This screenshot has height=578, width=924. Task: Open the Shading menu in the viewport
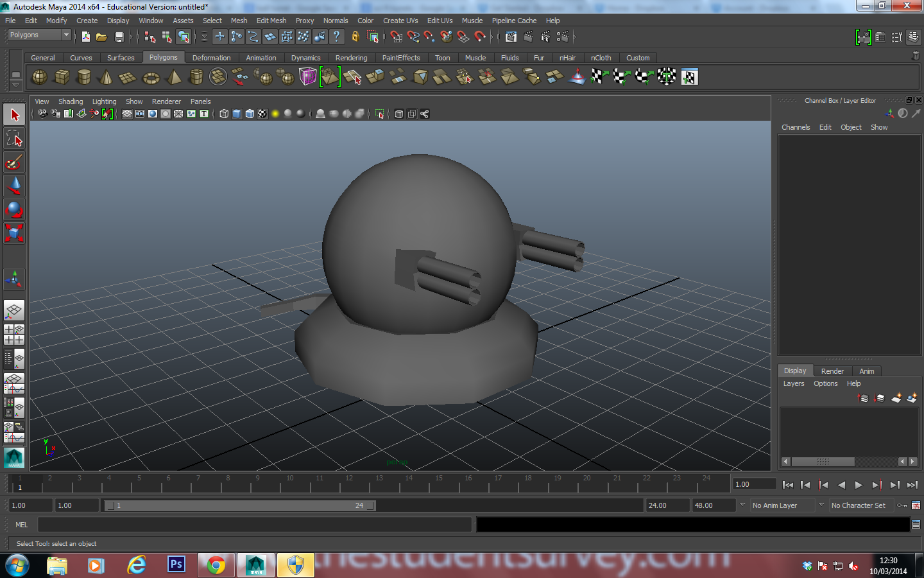tap(71, 101)
